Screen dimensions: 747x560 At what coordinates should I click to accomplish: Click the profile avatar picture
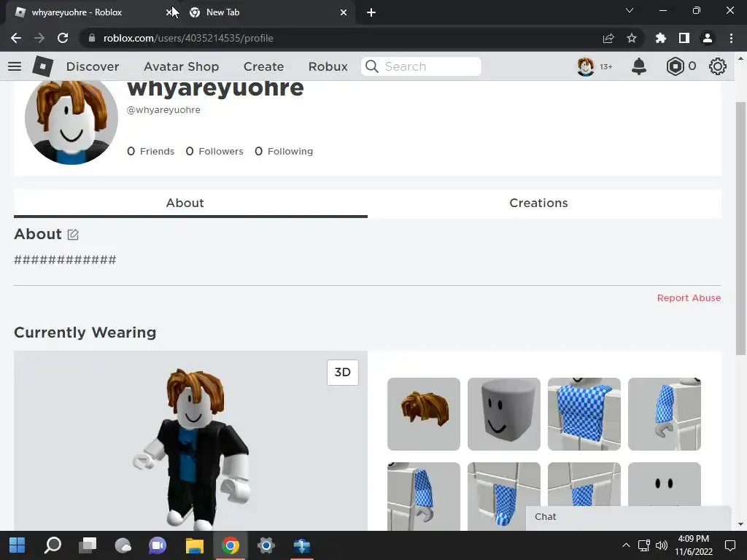point(71,119)
